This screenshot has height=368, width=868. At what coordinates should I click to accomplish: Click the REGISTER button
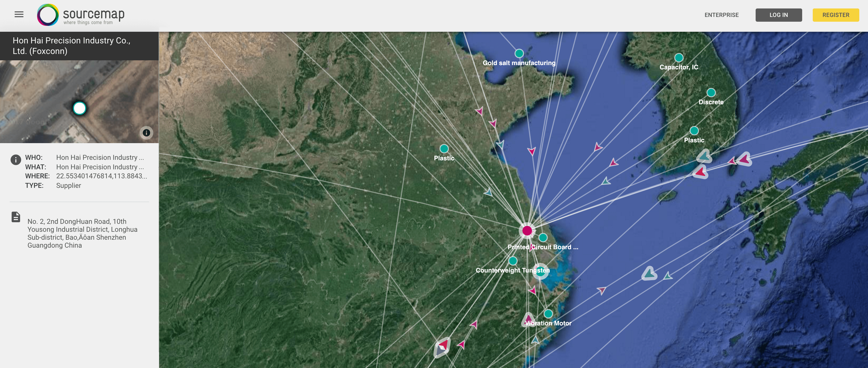(836, 15)
